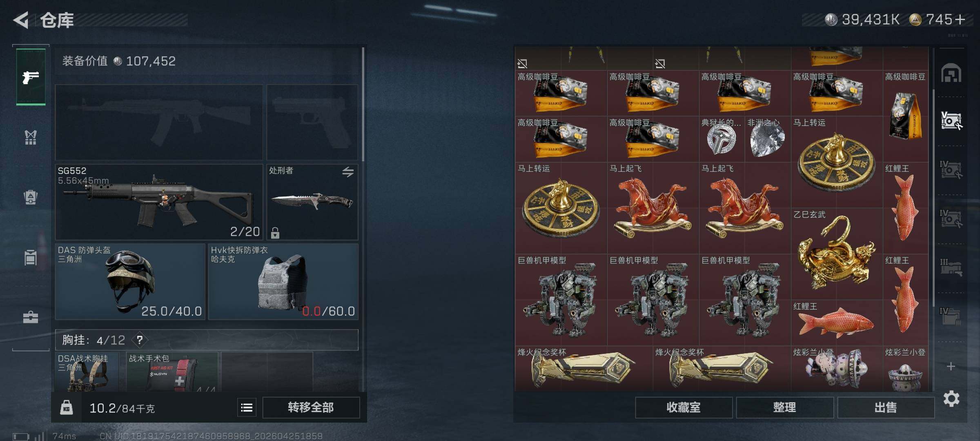980x441 pixels.
Task: Select the SG552 rifle slot
Action: (159, 202)
